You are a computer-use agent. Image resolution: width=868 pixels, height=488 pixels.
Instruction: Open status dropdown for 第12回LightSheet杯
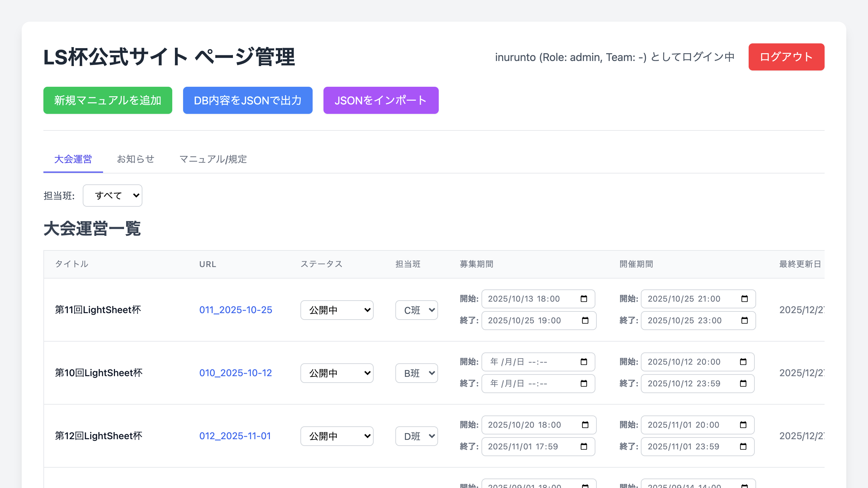[337, 436]
